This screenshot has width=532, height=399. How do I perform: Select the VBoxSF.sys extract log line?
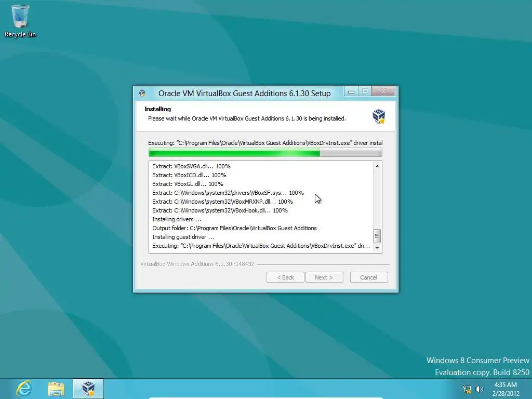228,193
